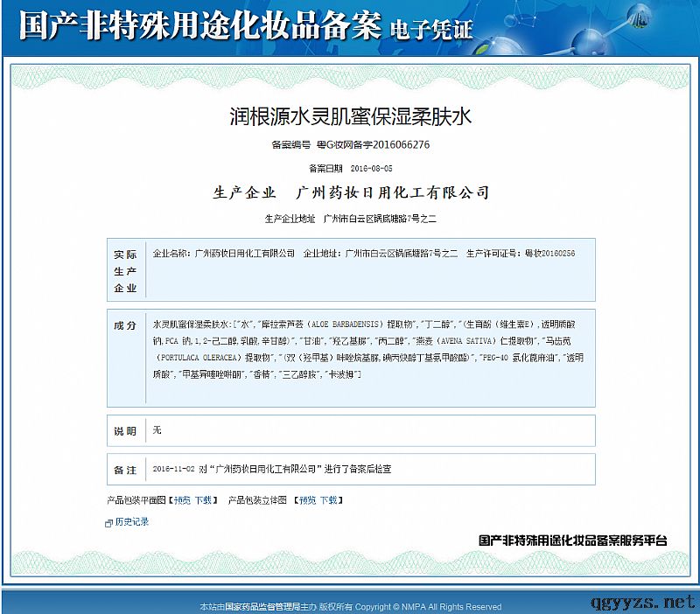
Task: Click the 电子凭证 text in the header
Action: click(x=430, y=30)
